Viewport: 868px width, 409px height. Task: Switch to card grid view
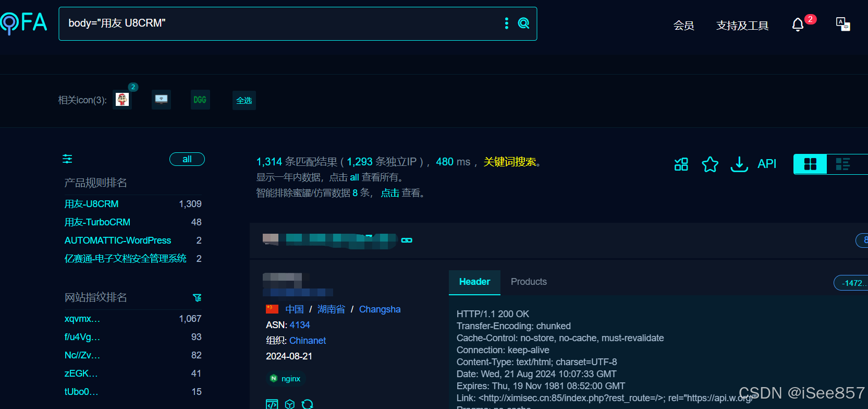coord(810,164)
